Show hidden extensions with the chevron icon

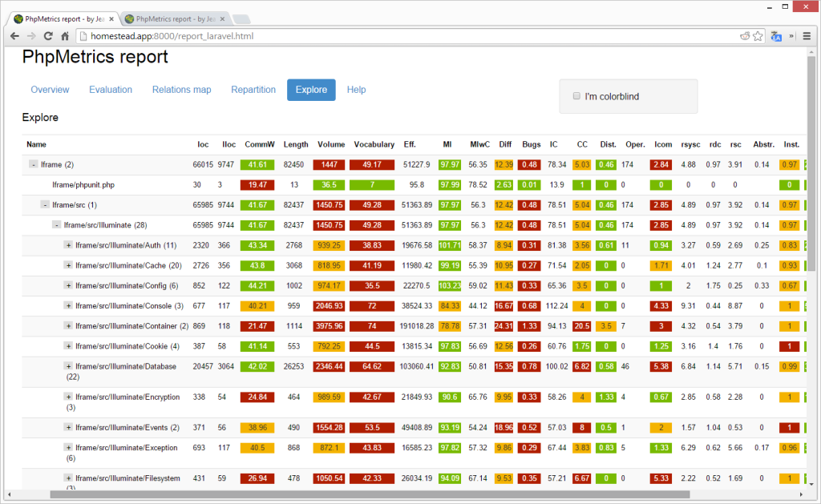click(791, 36)
